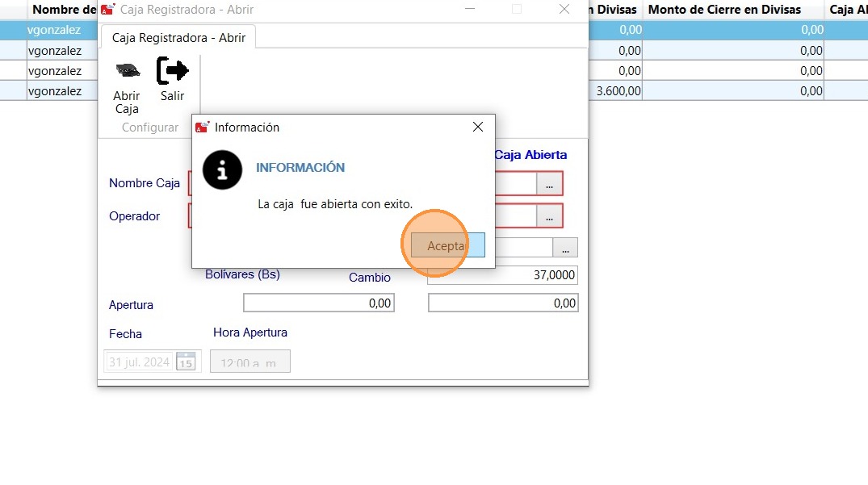This screenshot has width=868, height=485.
Task: Click the info icon in the dialog
Action: [x=222, y=169]
